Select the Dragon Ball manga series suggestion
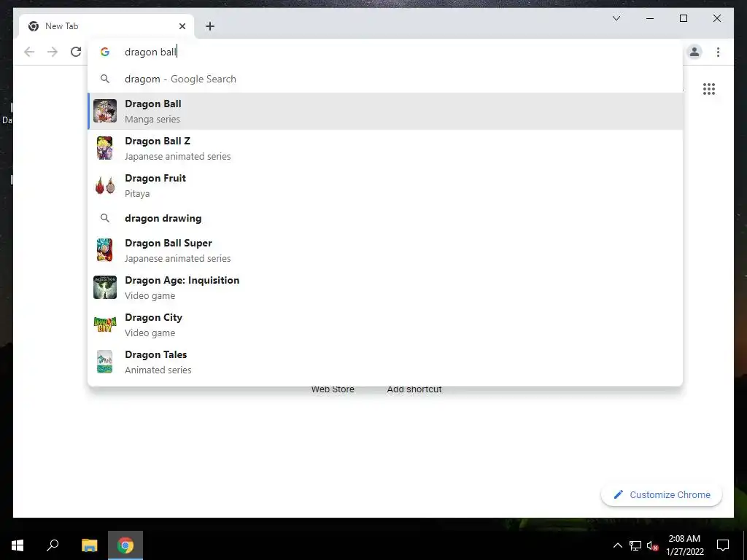This screenshot has height=560, width=747. [x=385, y=111]
